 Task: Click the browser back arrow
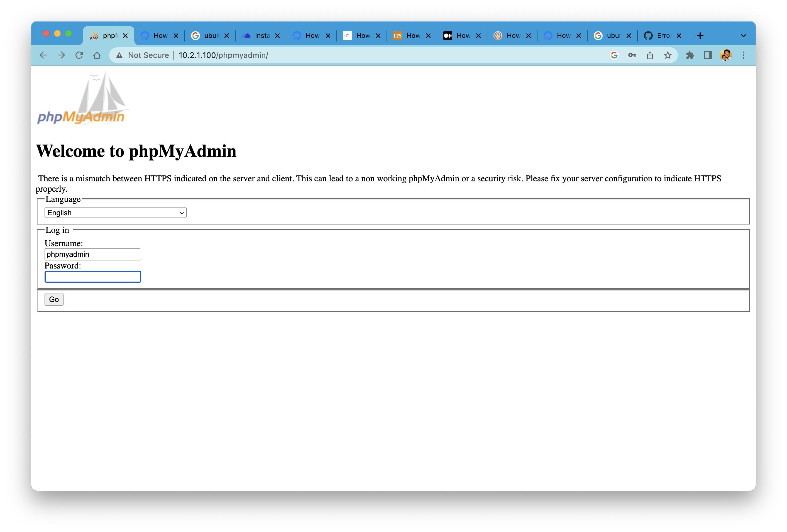pos(43,55)
